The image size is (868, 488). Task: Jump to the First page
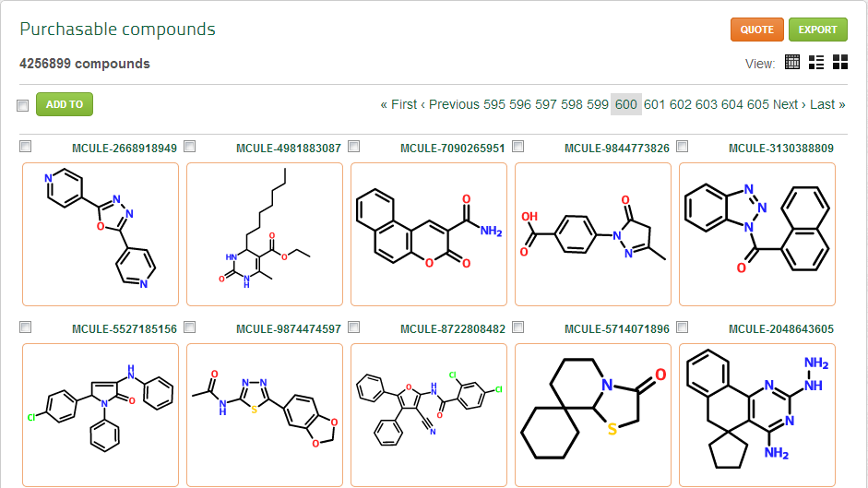pyautogui.click(x=398, y=104)
